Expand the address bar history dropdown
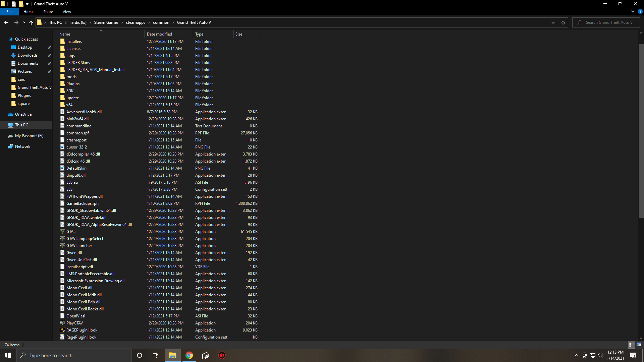 (553, 22)
